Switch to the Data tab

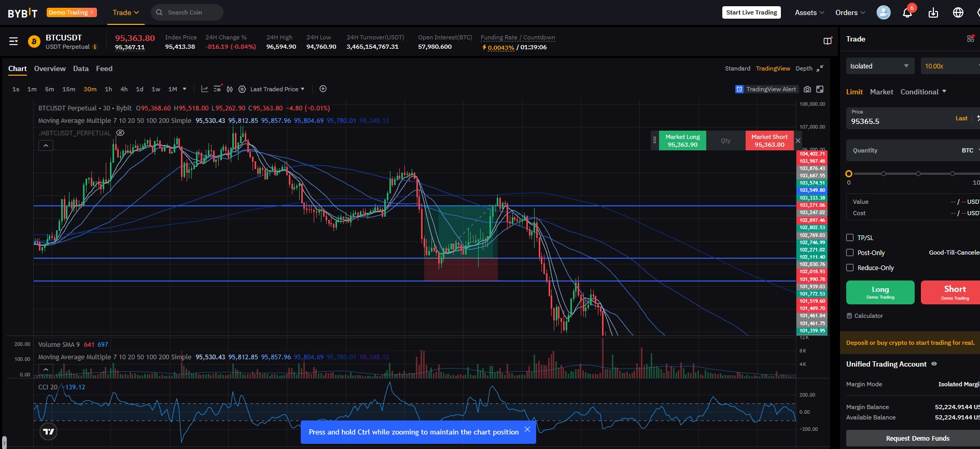point(81,68)
